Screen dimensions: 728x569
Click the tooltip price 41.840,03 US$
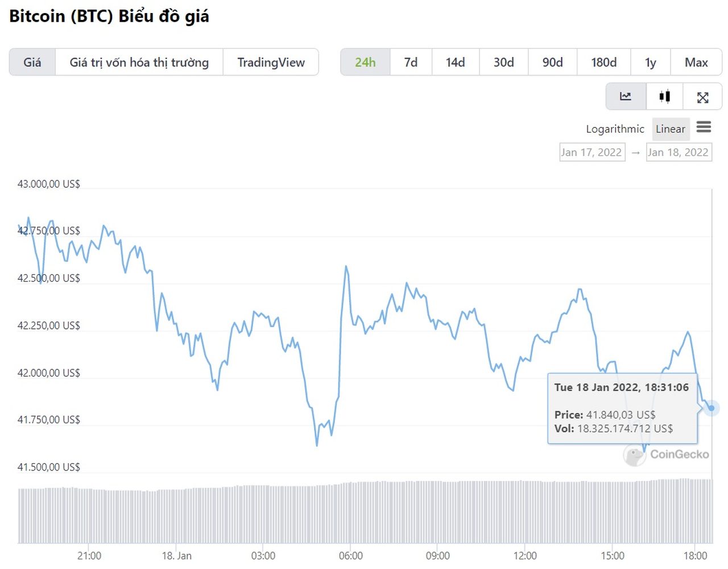tap(621, 415)
